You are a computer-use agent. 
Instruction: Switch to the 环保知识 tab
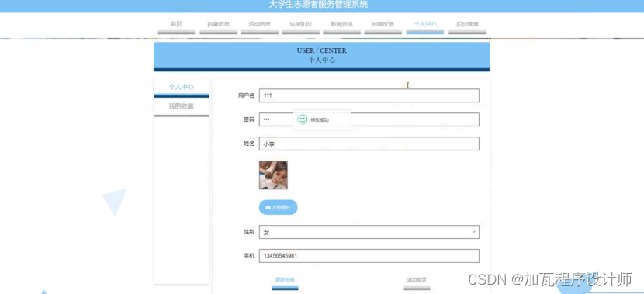pyautogui.click(x=300, y=25)
